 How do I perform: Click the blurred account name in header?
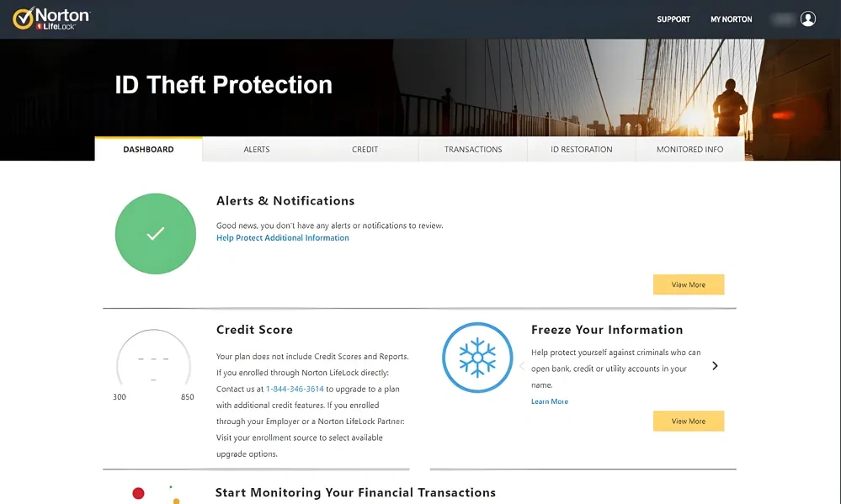(x=783, y=19)
